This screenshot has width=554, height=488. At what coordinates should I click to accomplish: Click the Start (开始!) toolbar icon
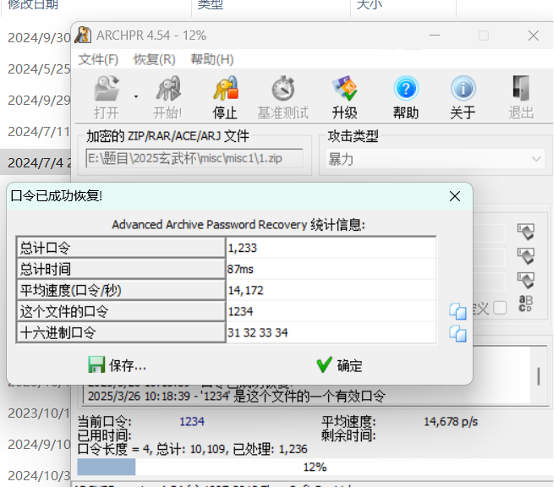point(168,89)
